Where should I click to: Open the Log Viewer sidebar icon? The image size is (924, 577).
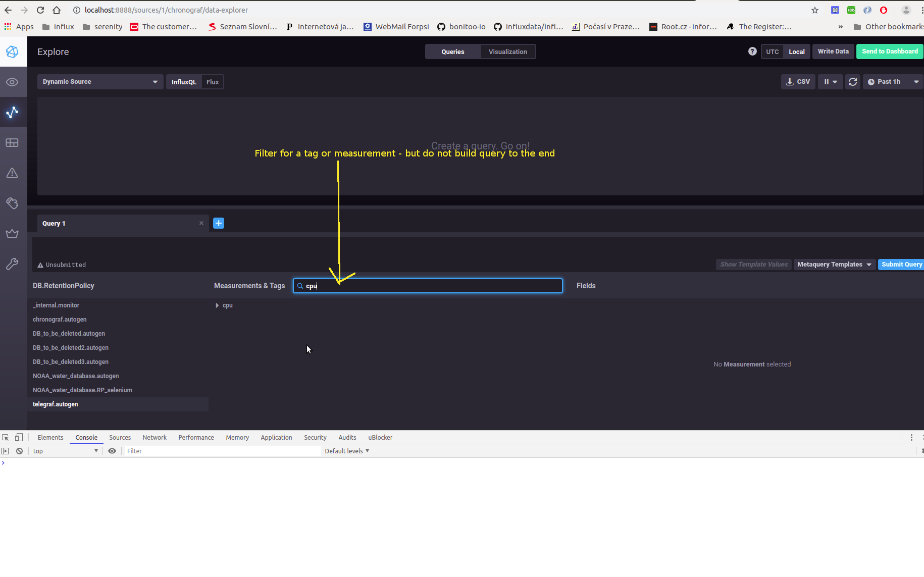[13, 203]
